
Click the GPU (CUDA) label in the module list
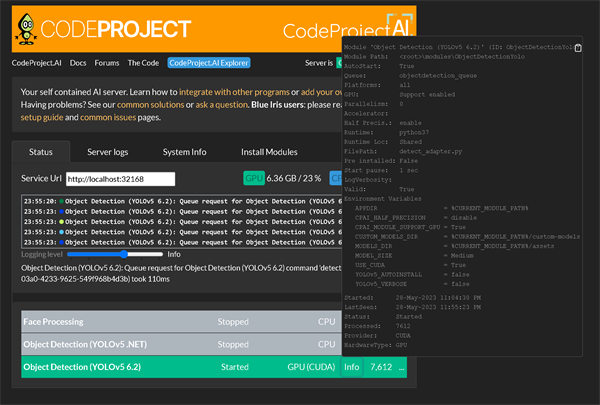[311, 367]
